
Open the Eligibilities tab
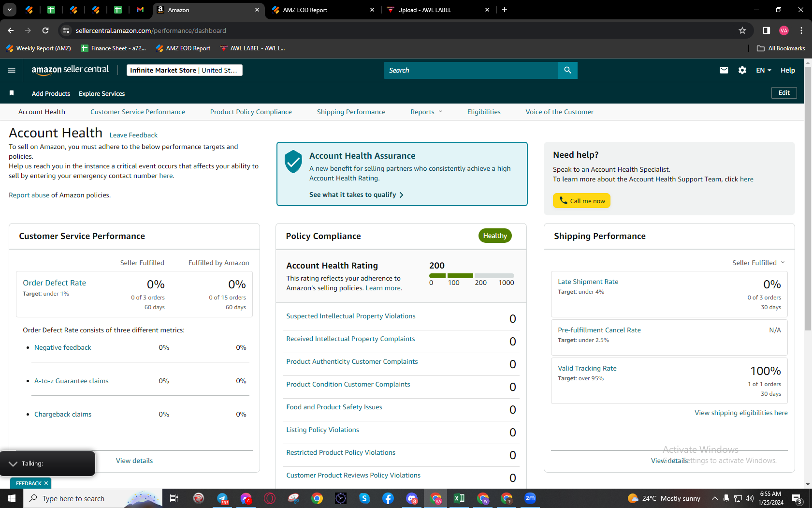point(484,112)
